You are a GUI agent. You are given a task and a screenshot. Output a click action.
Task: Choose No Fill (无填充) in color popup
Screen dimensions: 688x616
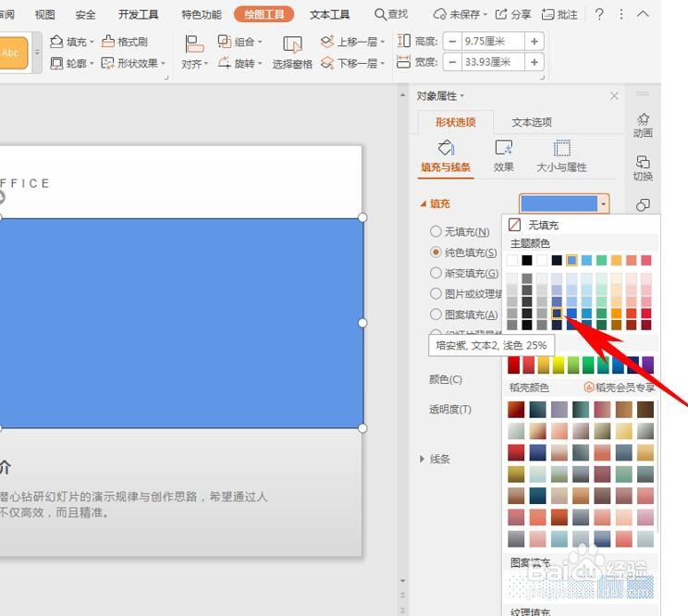click(580, 225)
